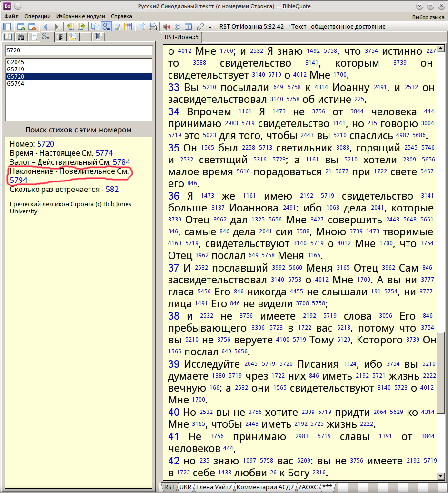
Task: Click the printer icon
Action: pos(153,27)
